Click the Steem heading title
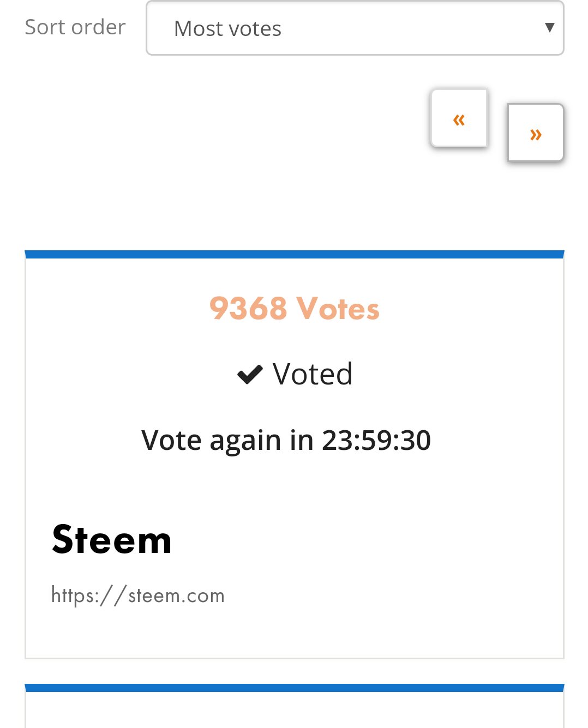Screen dimensions: 588x728 (x=112, y=539)
